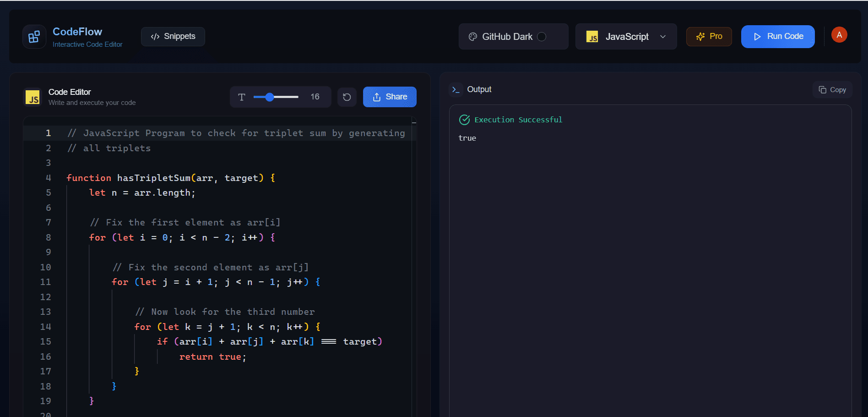868x417 pixels.
Task: Click the GitHub Dark theme palette icon
Action: click(473, 37)
